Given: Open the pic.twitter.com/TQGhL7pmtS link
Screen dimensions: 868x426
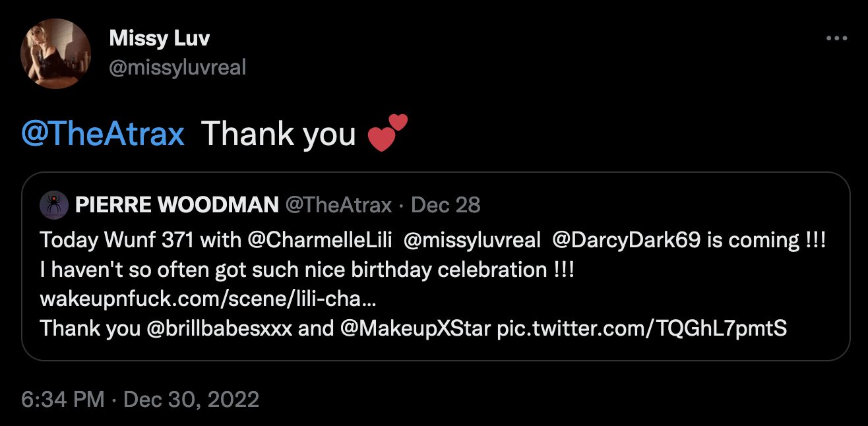Looking at the screenshot, I should click(x=641, y=328).
